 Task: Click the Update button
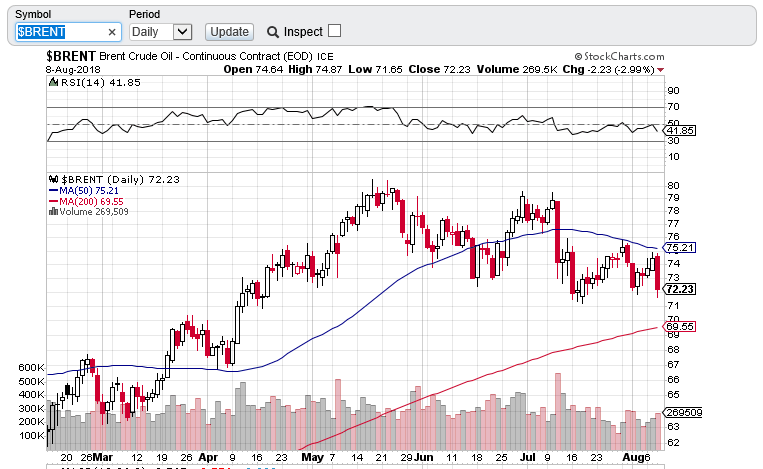[x=229, y=32]
